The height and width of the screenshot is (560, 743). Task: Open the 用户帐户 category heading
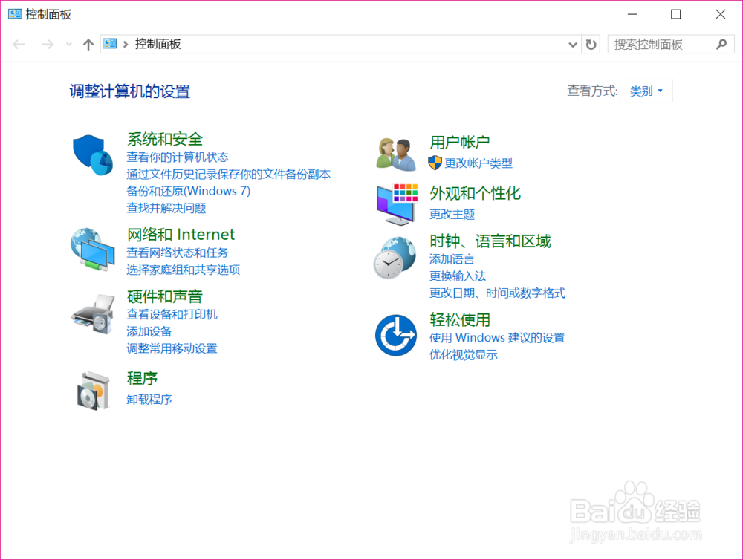[460, 142]
